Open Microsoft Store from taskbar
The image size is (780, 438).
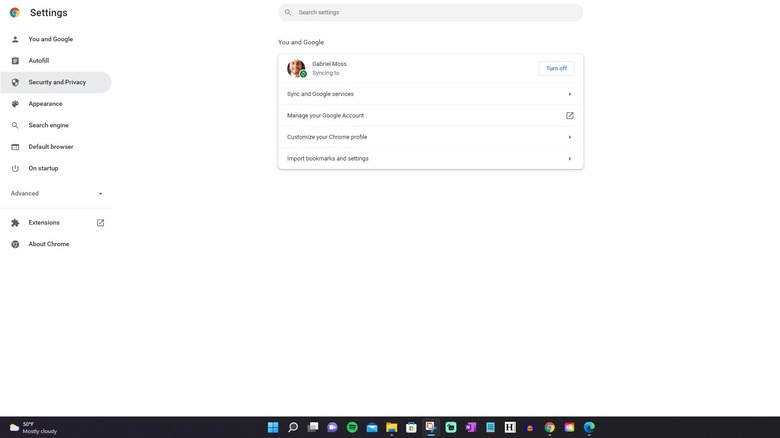point(411,427)
